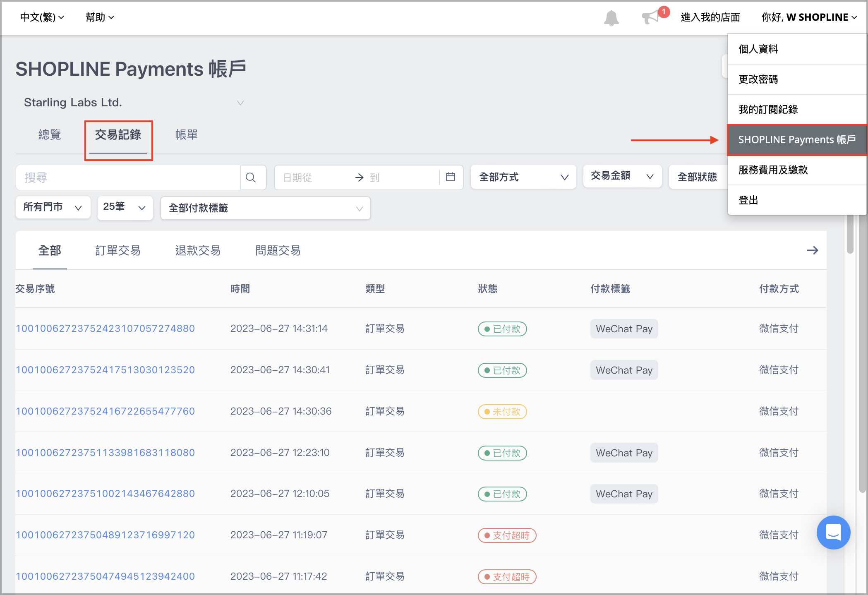Screen dimensions: 868x595
Task: Open the announcements megaphone icon
Action: [x=651, y=17]
